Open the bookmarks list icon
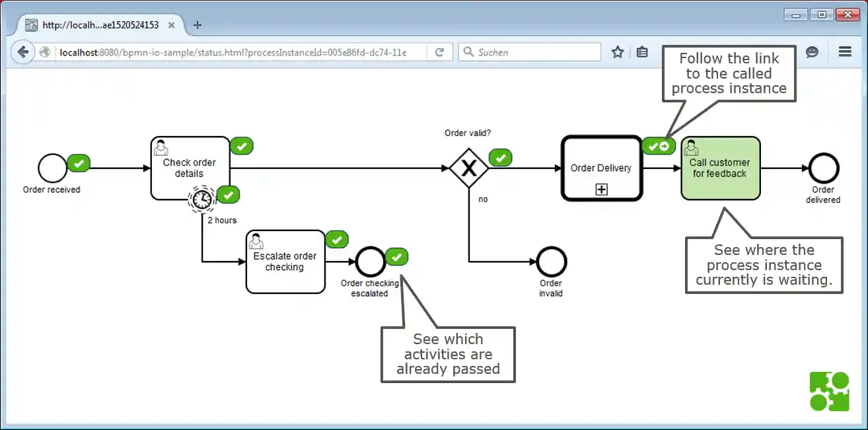868x430 pixels. pyautogui.click(x=642, y=52)
